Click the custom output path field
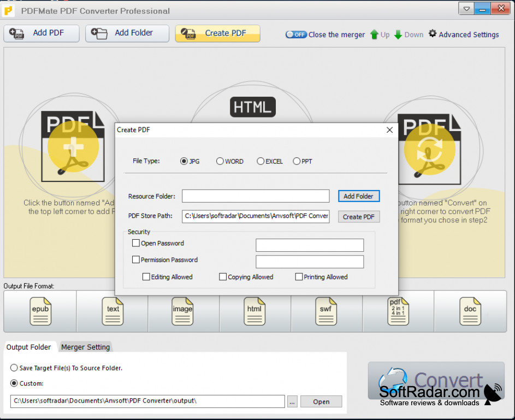This screenshot has height=420, width=515. (147, 401)
